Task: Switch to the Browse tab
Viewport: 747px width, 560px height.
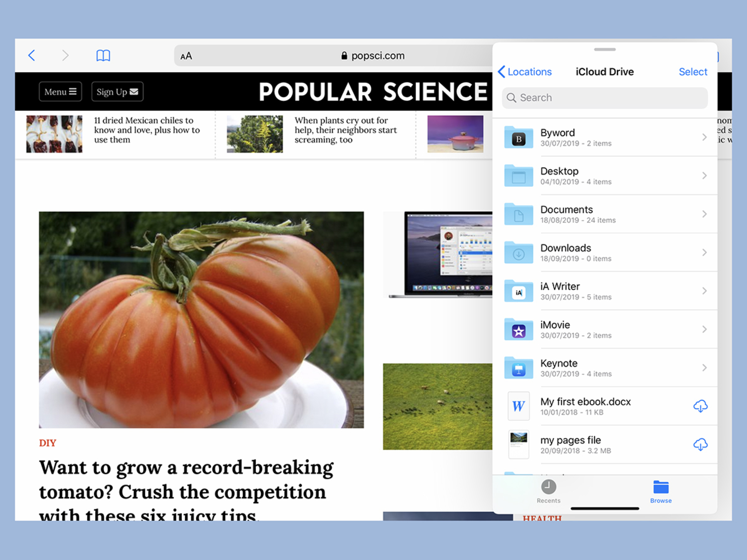Action: pyautogui.click(x=661, y=491)
